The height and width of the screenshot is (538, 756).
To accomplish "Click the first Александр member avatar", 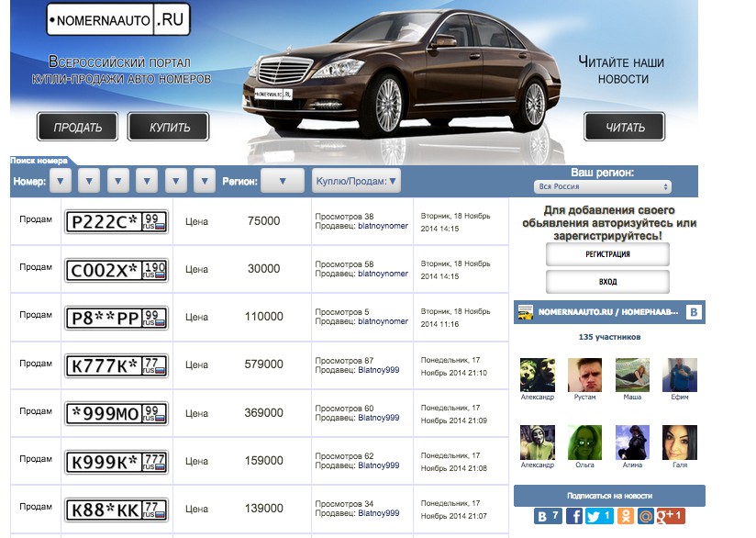I will coord(538,375).
